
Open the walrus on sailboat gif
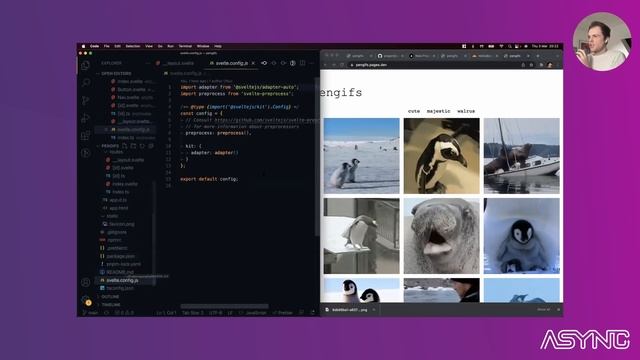(522, 156)
